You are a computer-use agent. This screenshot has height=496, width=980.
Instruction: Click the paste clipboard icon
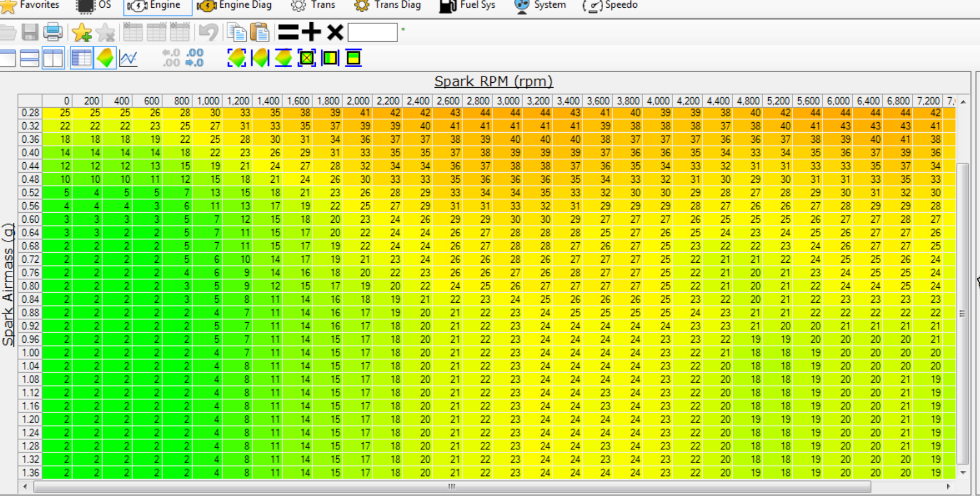point(260,32)
